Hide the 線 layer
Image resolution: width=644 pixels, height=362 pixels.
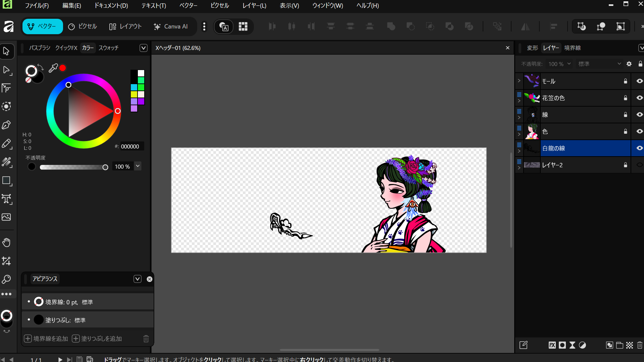pyautogui.click(x=640, y=115)
